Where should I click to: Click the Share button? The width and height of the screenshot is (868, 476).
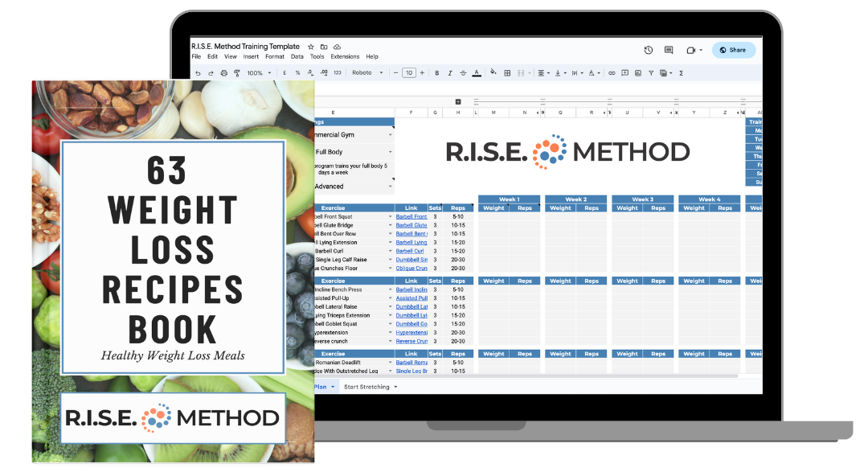733,50
